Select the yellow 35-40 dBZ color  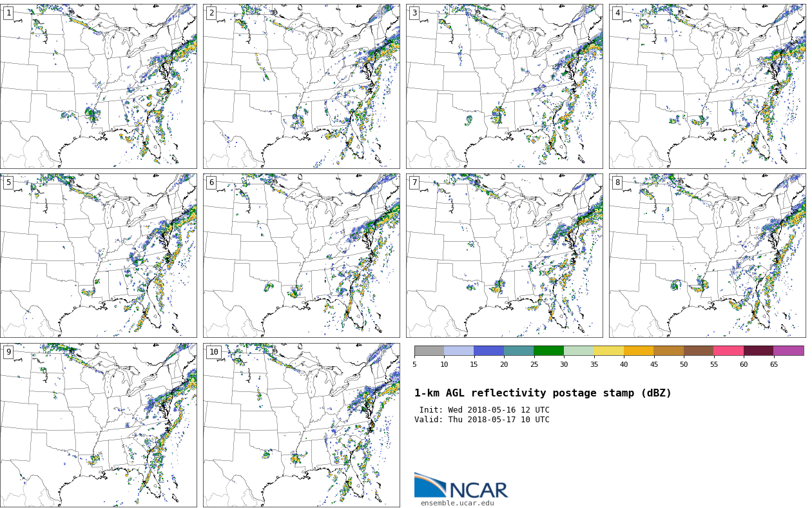point(608,351)
